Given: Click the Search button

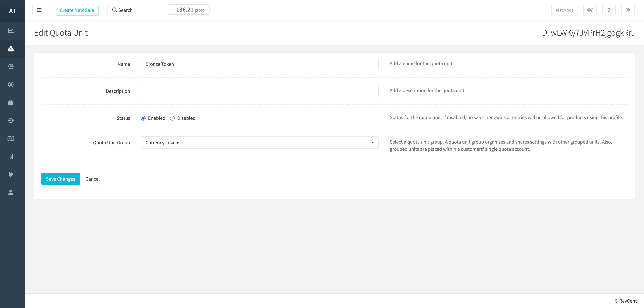Looking at the screenshot, I should (122, 10).
